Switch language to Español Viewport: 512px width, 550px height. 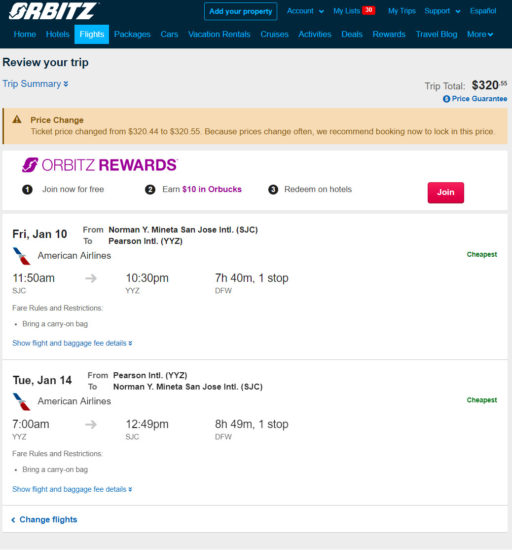coord(483,11)
